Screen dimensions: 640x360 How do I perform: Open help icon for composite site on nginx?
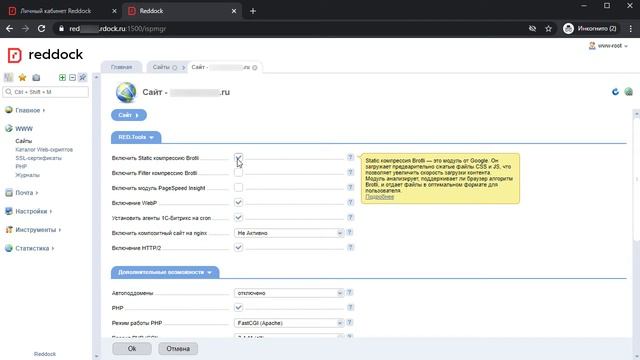349,233
